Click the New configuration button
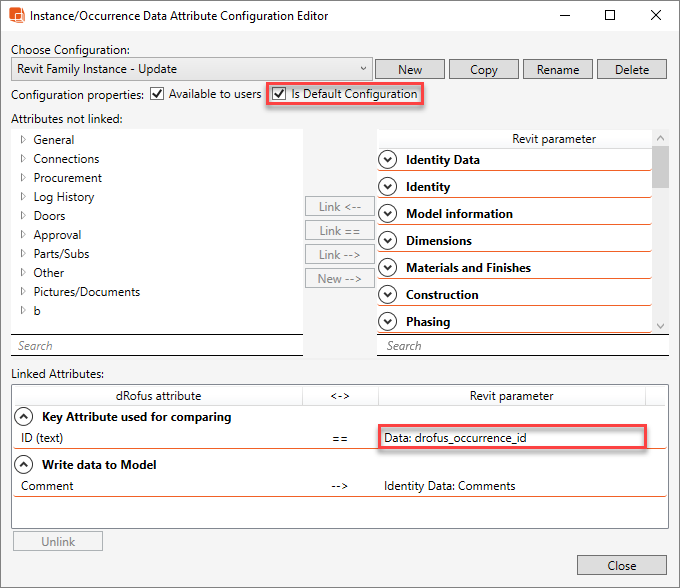The height and width of the screenshot is (588, 680). 410,69
